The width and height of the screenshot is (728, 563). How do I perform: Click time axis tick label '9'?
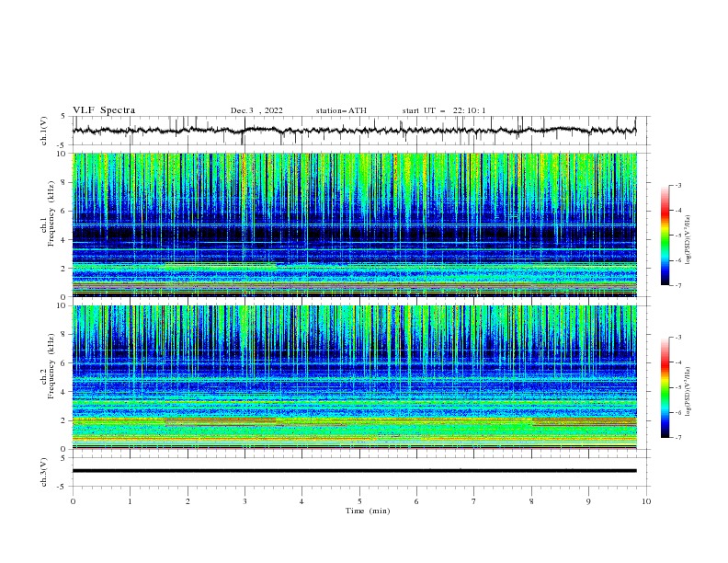(588, 501)
